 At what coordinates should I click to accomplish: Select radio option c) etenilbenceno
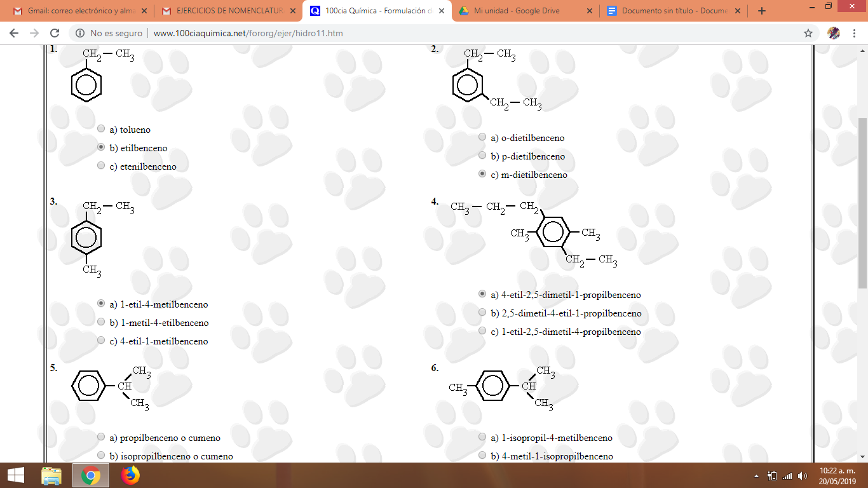[x=101, y=165]
